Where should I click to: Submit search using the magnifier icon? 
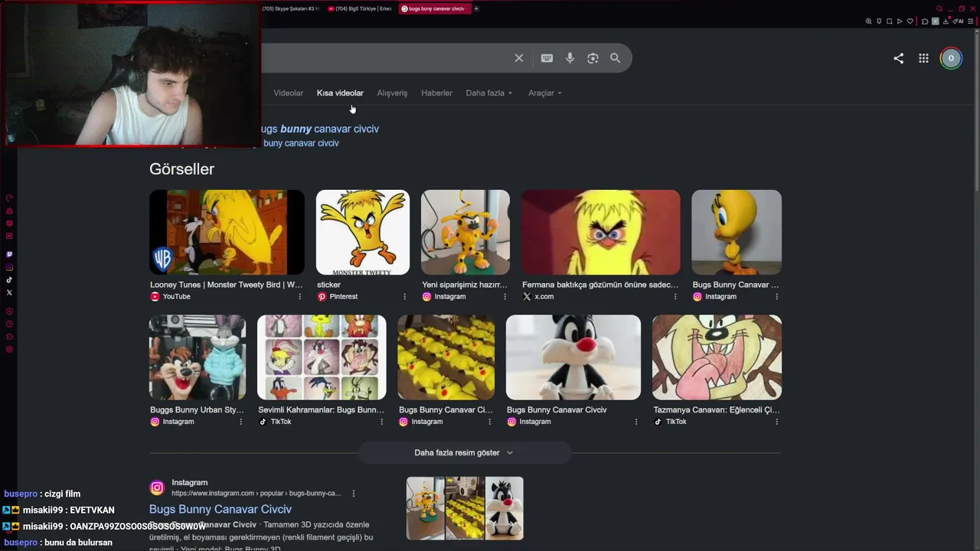(615, 58)
